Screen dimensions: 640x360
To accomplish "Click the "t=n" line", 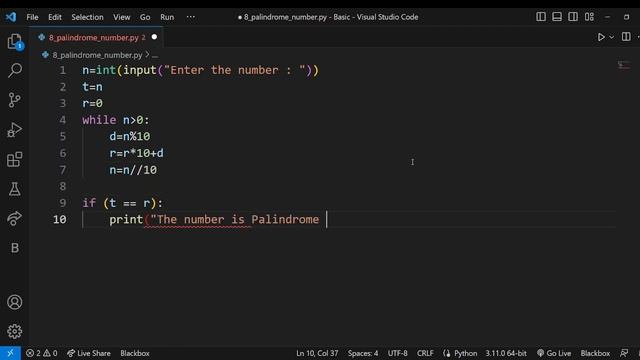I will click(92, 87).
